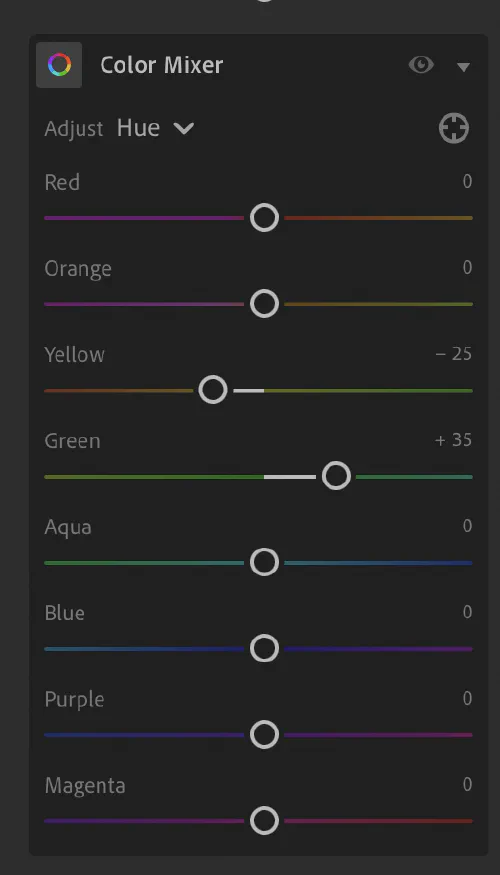Open the Adjust Hue dropdown chevron
Viewport: 500px width, 875px height.
pos(184,129)
